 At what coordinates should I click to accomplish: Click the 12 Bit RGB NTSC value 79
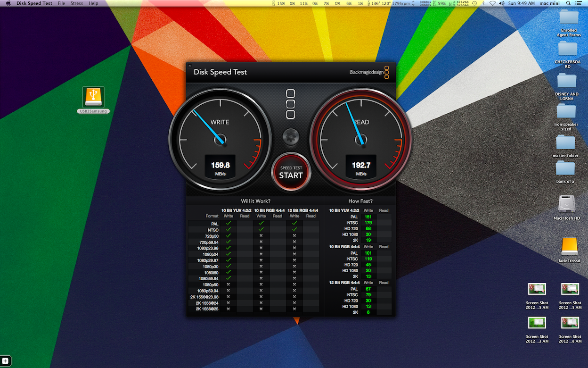368,295
